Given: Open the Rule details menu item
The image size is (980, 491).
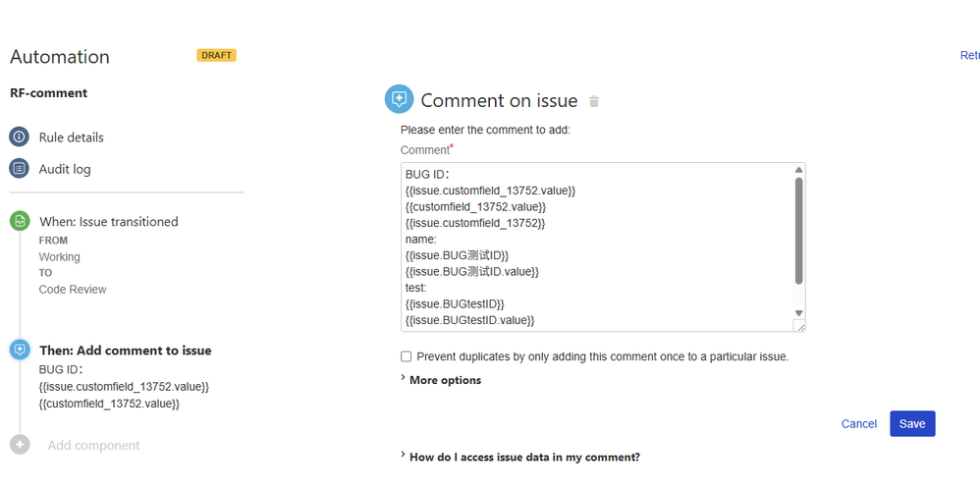Looking at the screenshot, I should (72, 137).
